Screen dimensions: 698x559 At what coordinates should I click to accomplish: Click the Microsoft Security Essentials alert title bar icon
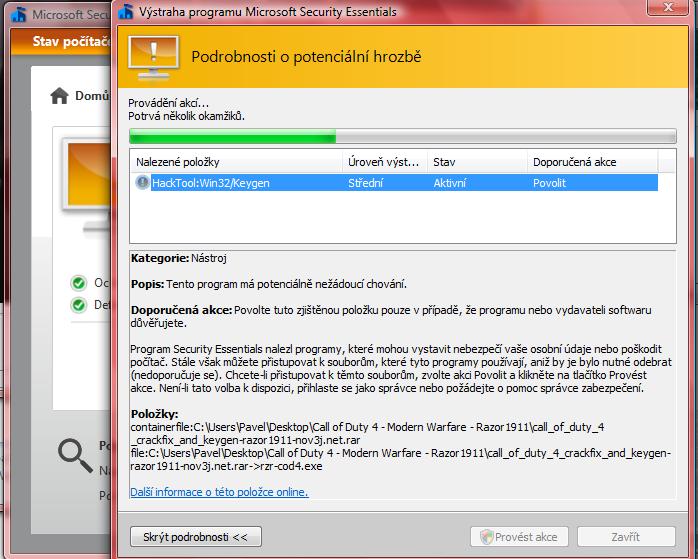coord(126,12)
